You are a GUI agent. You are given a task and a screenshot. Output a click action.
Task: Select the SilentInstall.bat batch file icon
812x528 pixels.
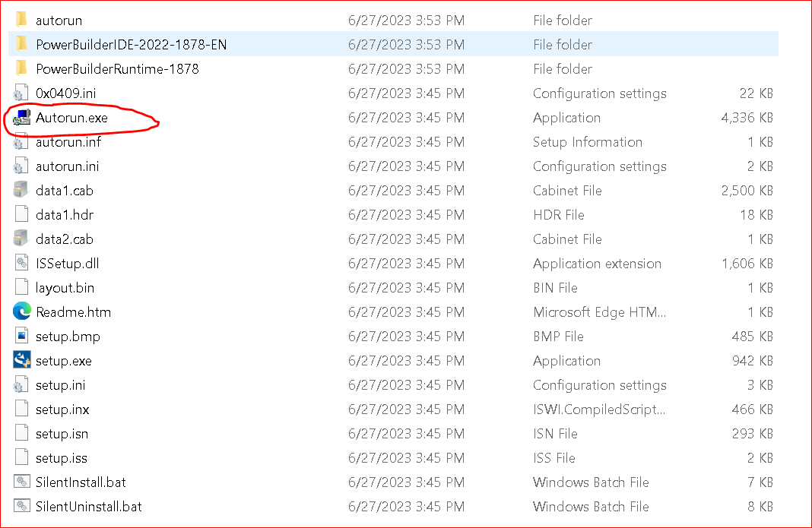click(x=21, y=482)
